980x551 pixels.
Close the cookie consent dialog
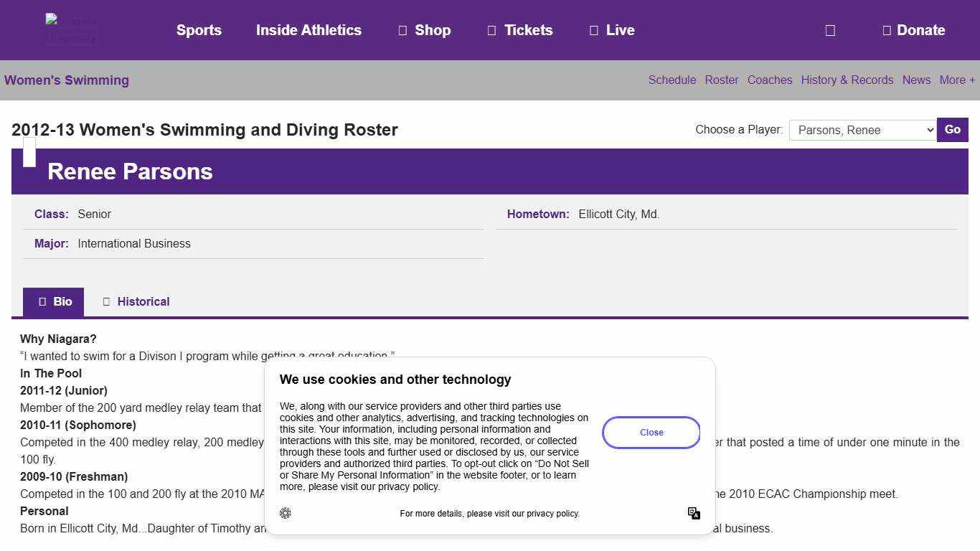pos(651,433)
